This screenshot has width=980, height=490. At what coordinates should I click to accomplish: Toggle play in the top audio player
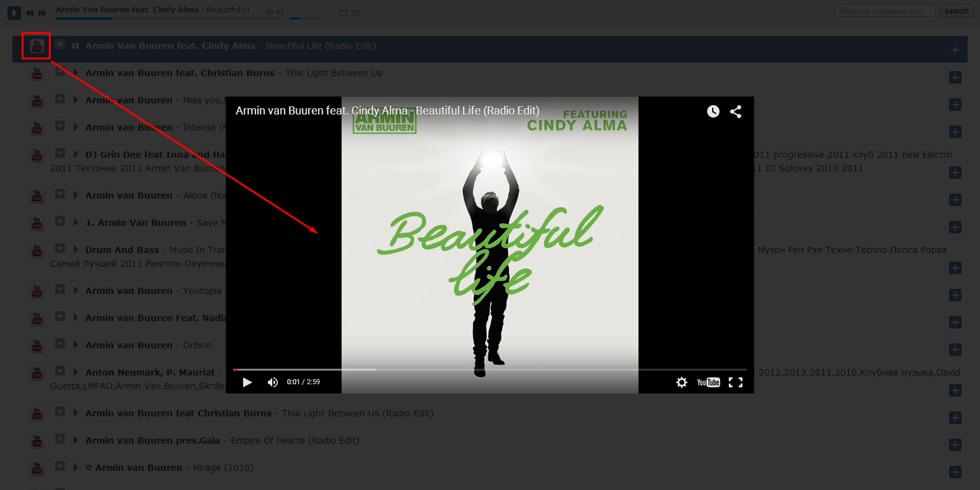click(x=14, y=12)
